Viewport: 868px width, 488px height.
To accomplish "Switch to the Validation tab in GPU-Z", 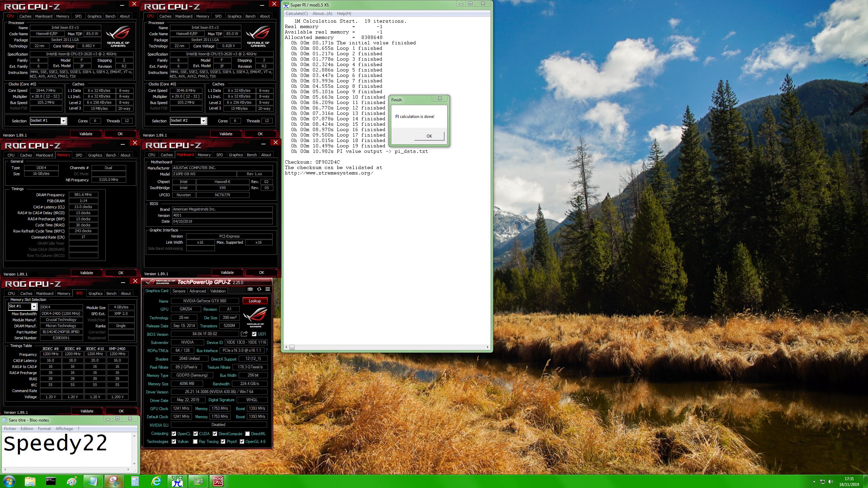I will click(218, 291).
